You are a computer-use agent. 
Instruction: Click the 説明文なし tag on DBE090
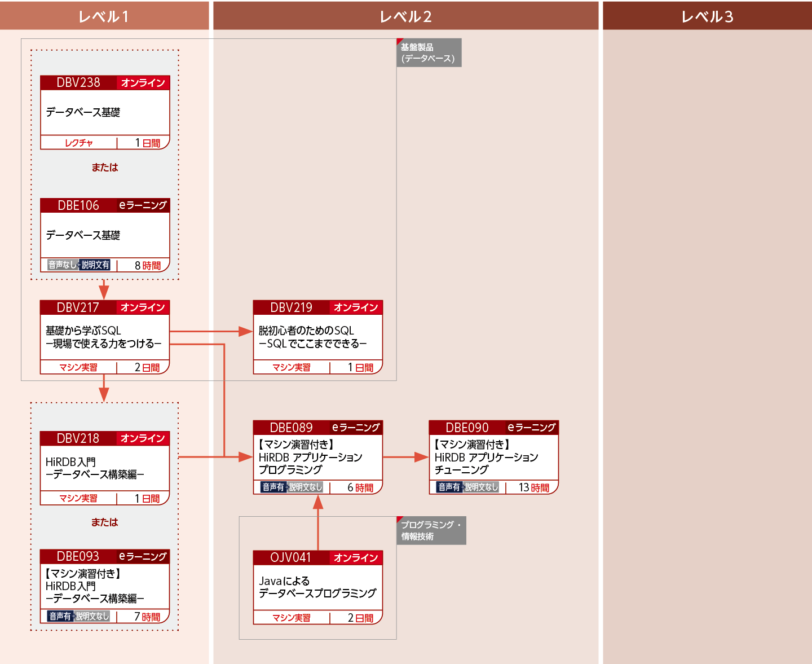[482, 487]
